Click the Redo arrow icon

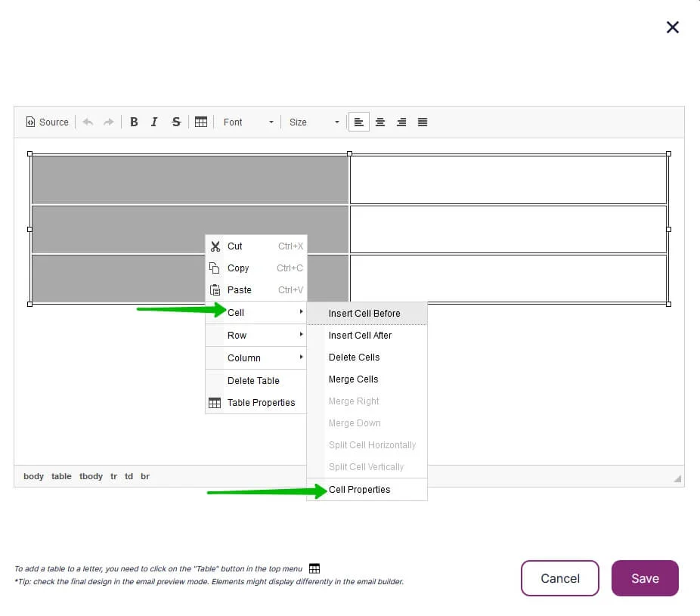[109, 122]
